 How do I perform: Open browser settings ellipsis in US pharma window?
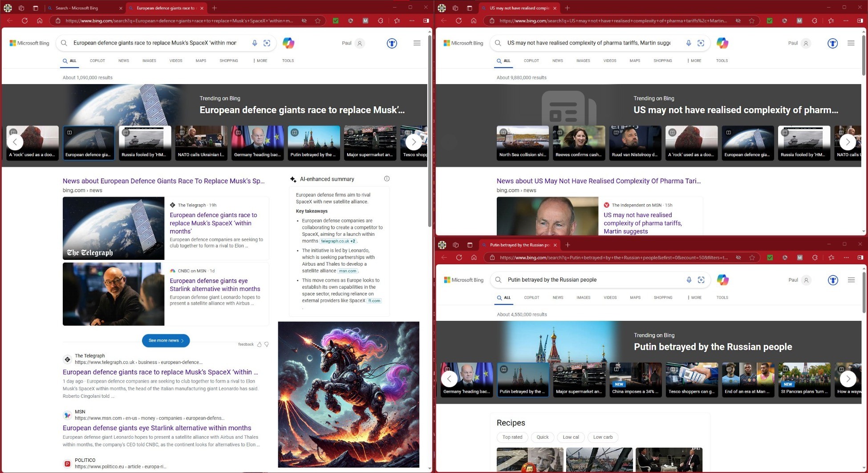846,20
